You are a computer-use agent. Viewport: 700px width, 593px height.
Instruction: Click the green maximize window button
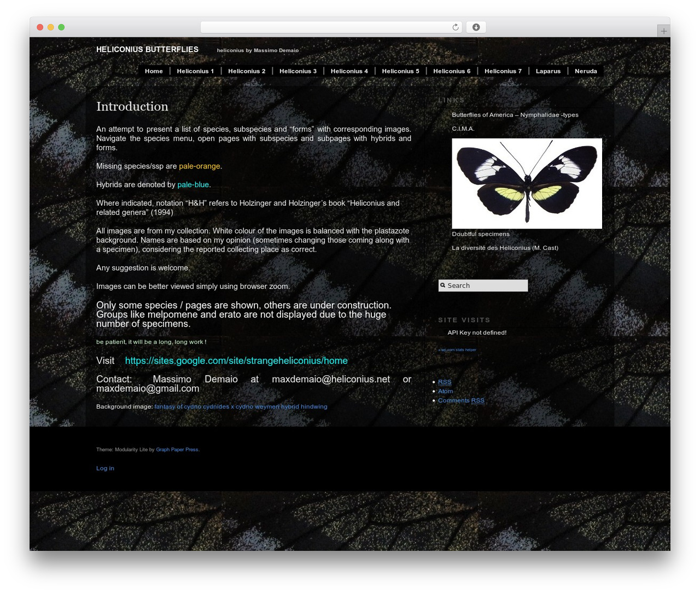coord(61,27)
